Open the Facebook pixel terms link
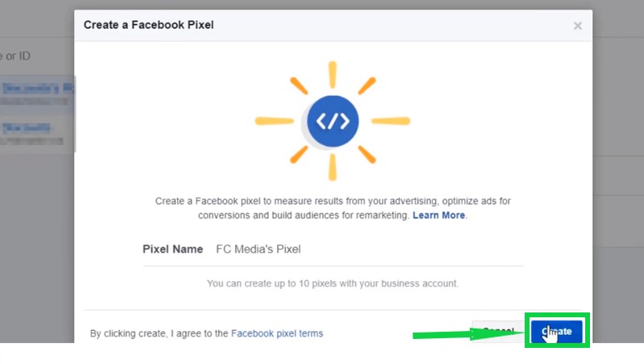 276,333
